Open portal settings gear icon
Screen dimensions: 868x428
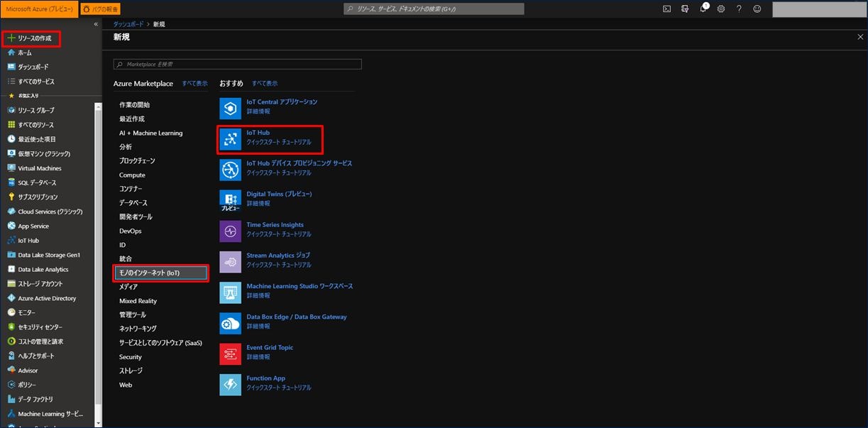pyautogui.click(x=721, y=9)
